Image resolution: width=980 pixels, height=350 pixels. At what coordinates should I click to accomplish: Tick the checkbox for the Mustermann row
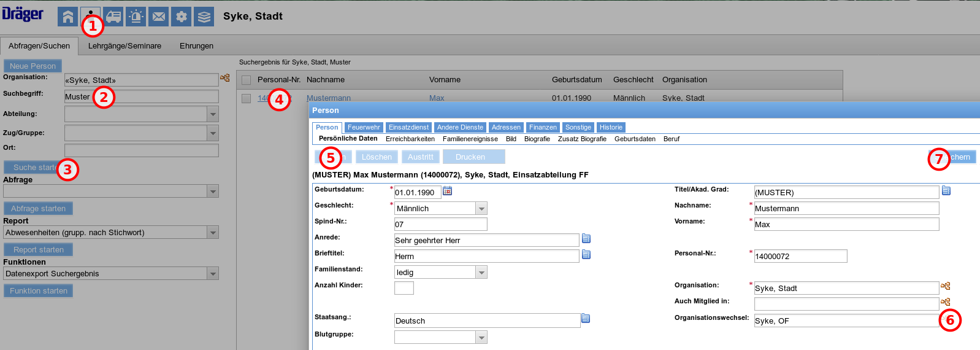tap(247, 98)
